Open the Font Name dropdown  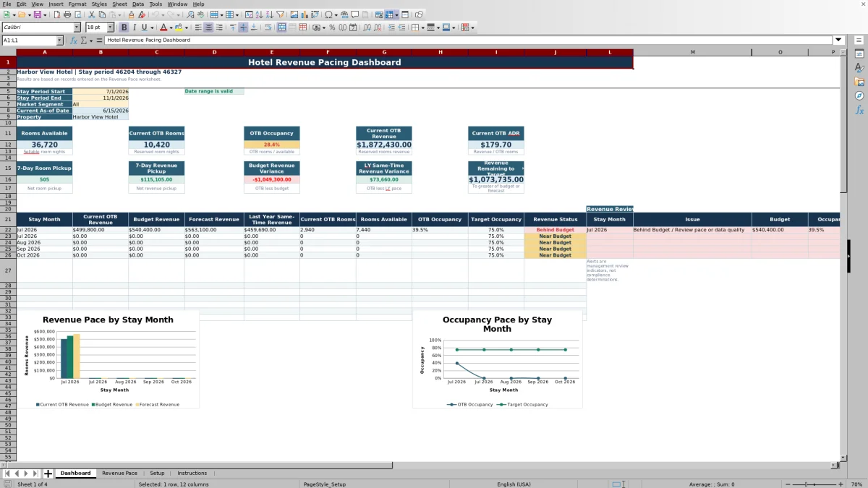click(77, 27)
